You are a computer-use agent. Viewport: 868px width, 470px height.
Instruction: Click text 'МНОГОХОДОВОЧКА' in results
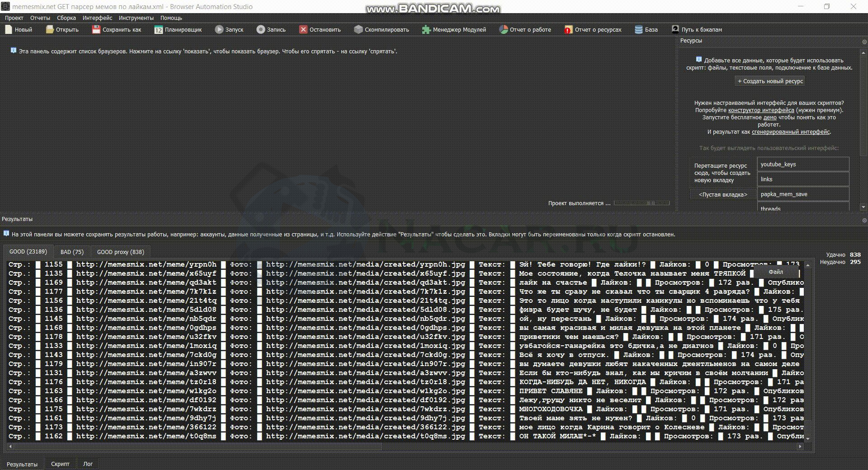click(x=551, y=409)
